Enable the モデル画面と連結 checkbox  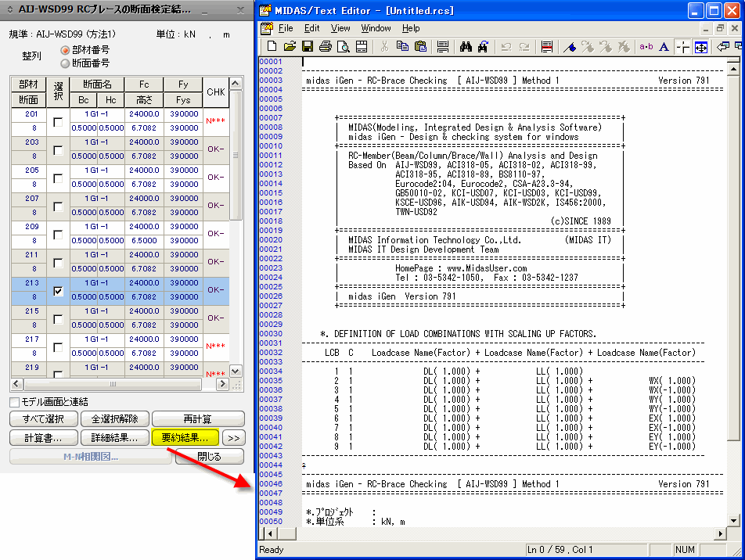tap(15, 402)
